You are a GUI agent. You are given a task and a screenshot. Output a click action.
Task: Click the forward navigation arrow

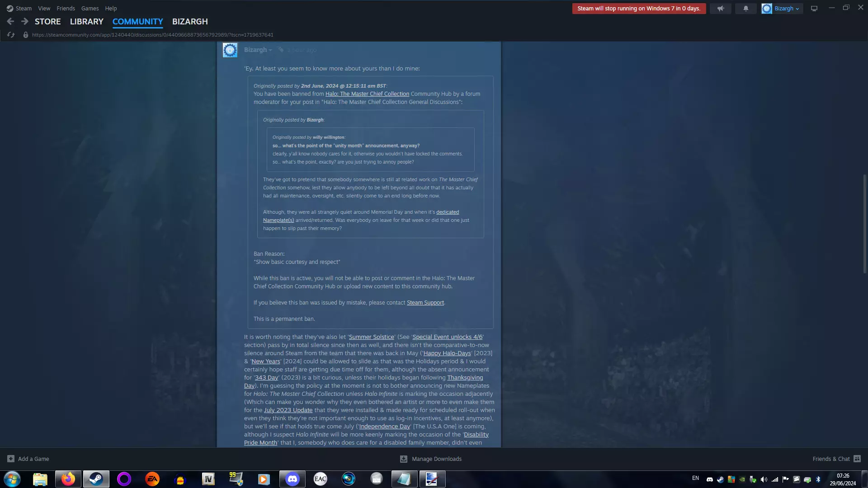pyautogui.click(x=25, y=21)
